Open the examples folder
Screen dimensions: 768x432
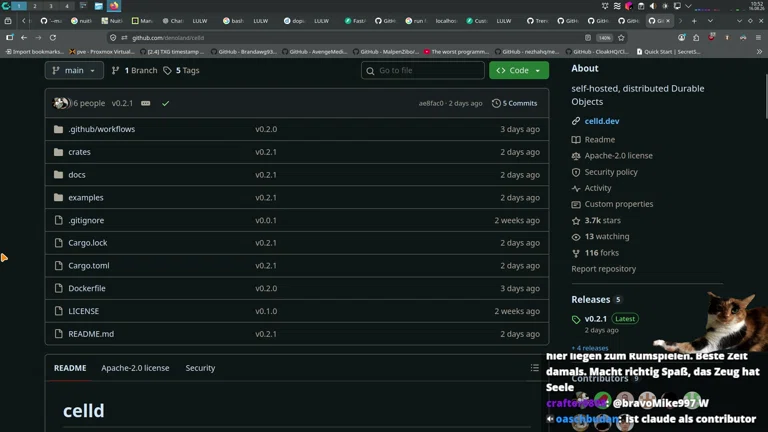click(86, 197)
